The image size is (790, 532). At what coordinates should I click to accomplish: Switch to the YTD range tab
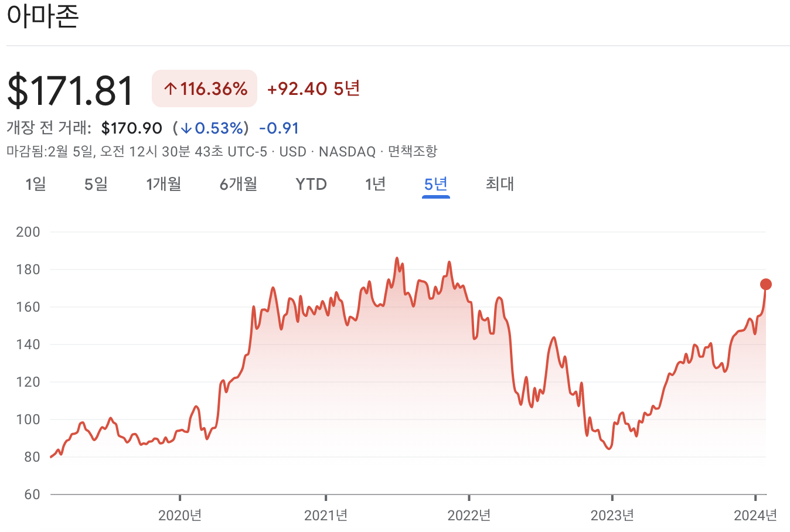(311, 184)
